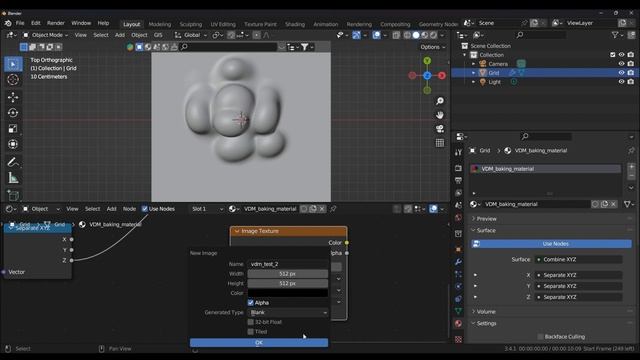
Task: Select the Add Cube tool
Action: [13, 196]
